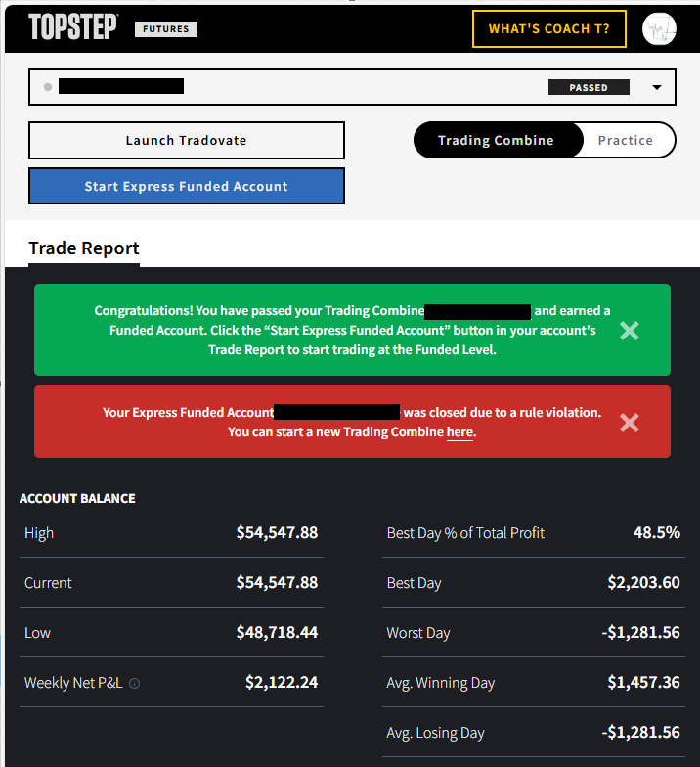
Task: Select the Avg. Winning Day value $1,457.36
Action: (643, 682)
